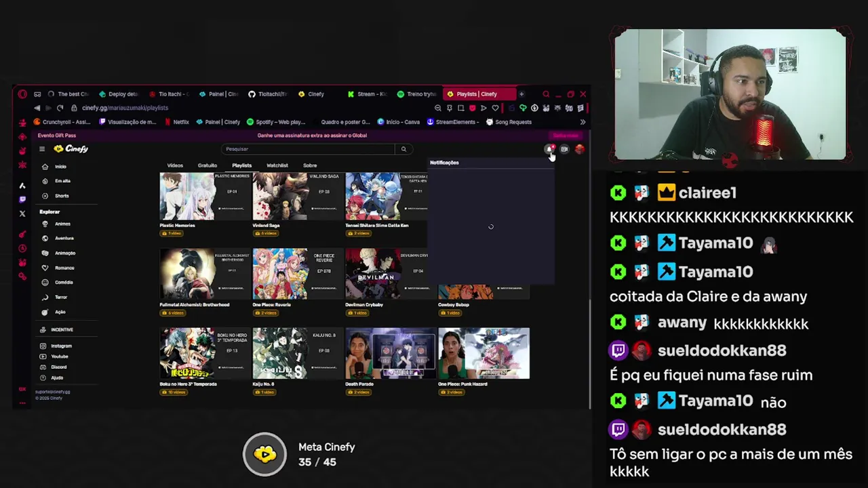Click the heart bookmark toolbar icon
This screenshot has height=488, width=868.
(x=495, y=108)
